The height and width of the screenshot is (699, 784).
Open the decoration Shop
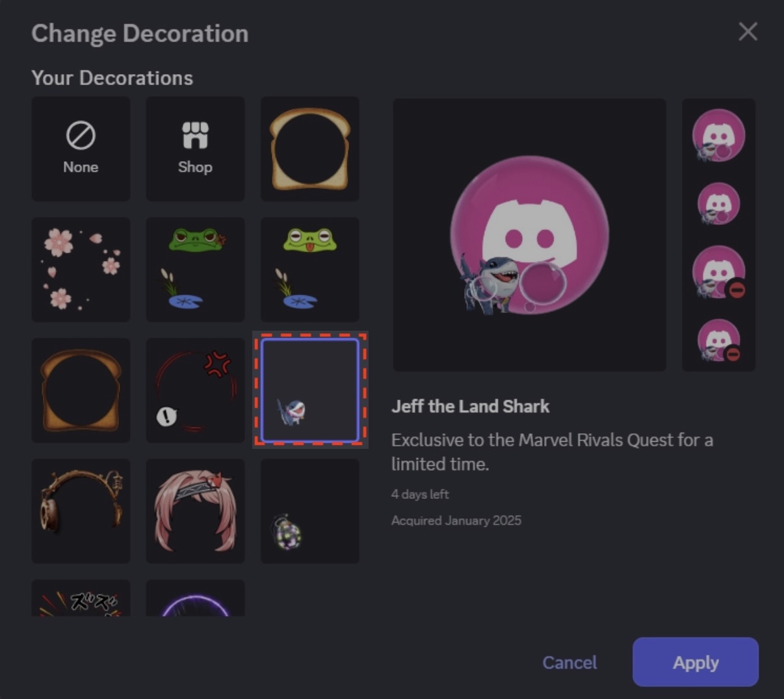[x=194, y=148]
